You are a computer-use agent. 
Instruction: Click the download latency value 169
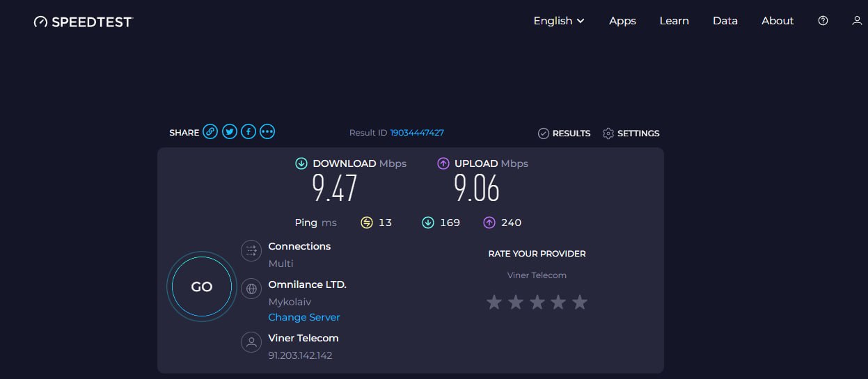[x=450, y=223]
